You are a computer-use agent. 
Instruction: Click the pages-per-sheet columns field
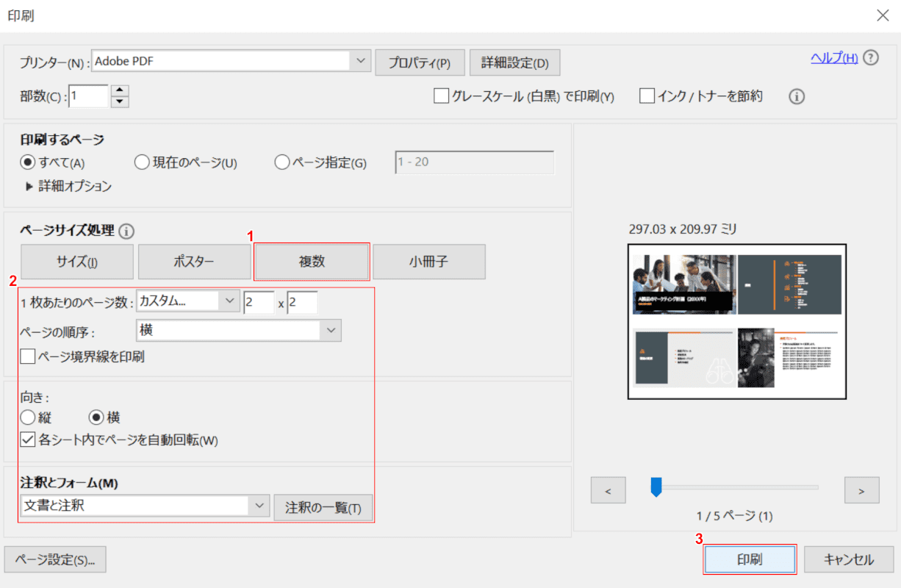click(259, 302)
